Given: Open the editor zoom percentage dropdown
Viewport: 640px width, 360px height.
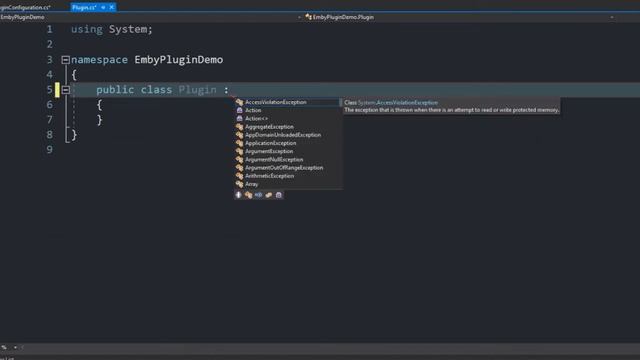Looking at the screenshot, I should click(15, 347).
